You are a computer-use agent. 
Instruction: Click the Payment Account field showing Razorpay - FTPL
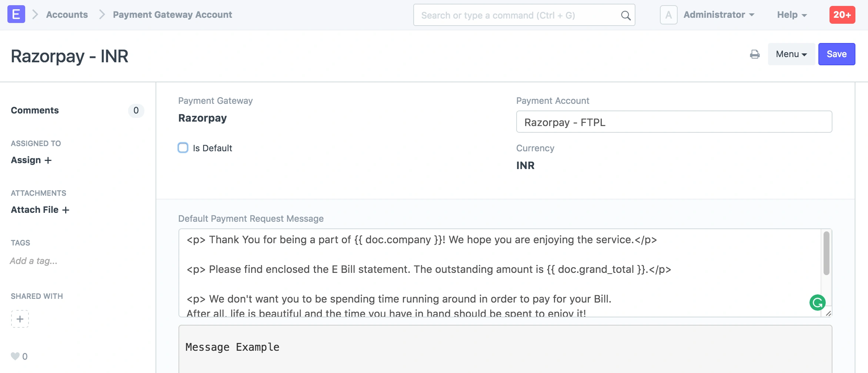coord(674,122)
